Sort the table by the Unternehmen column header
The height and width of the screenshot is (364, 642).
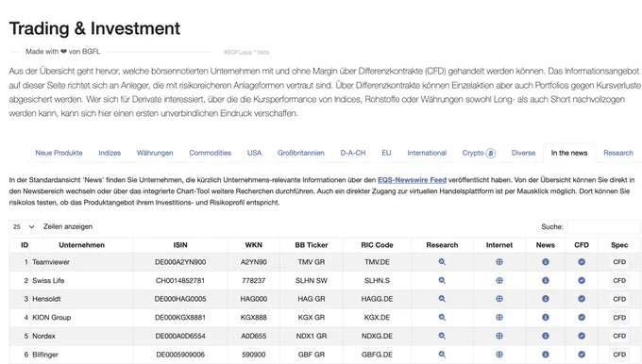click(x=81, y=245)
